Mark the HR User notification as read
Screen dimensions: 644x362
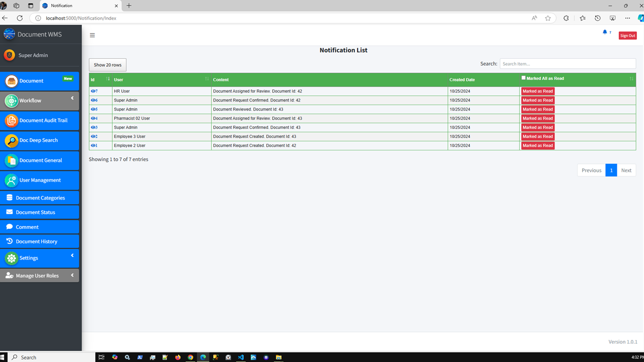tap(537, 91)
